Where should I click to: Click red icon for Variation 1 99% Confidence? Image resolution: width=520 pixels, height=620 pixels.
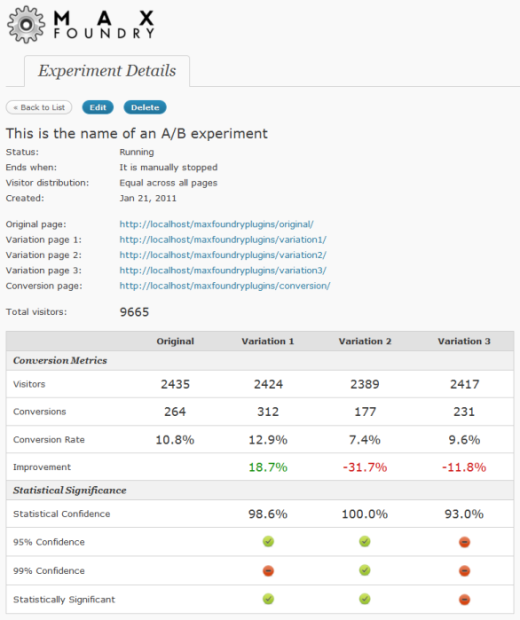[x=268, y=571]
